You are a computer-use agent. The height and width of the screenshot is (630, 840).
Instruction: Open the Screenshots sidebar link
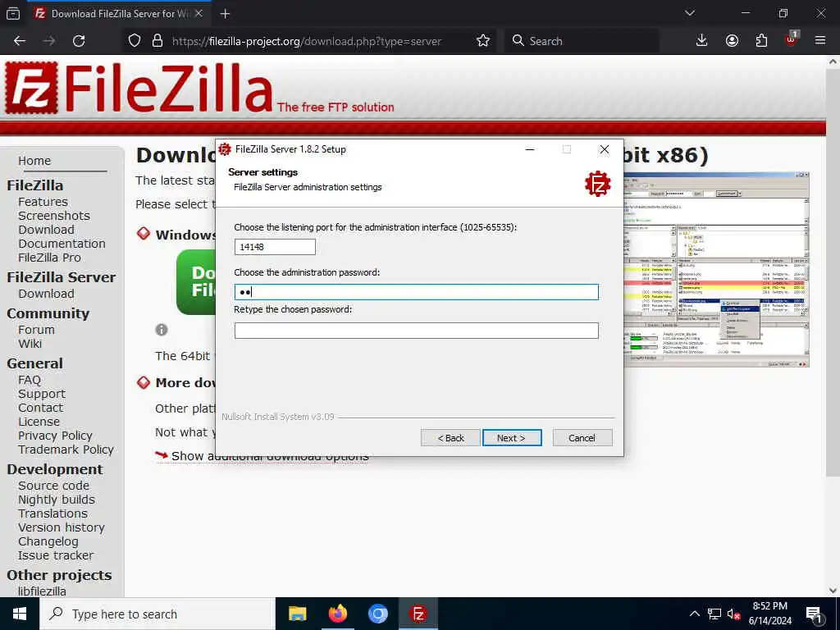[54, 216]
